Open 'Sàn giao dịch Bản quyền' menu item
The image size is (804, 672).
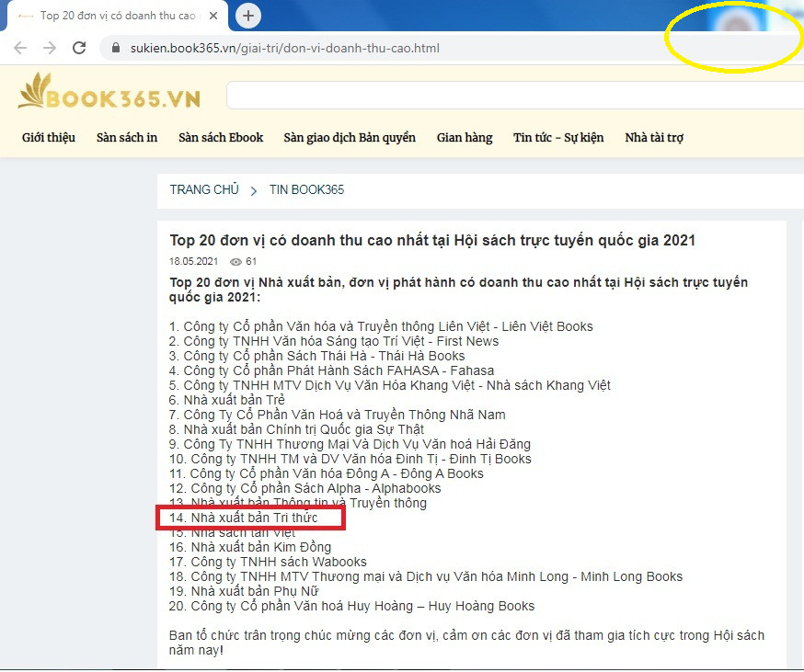point(350,137)
